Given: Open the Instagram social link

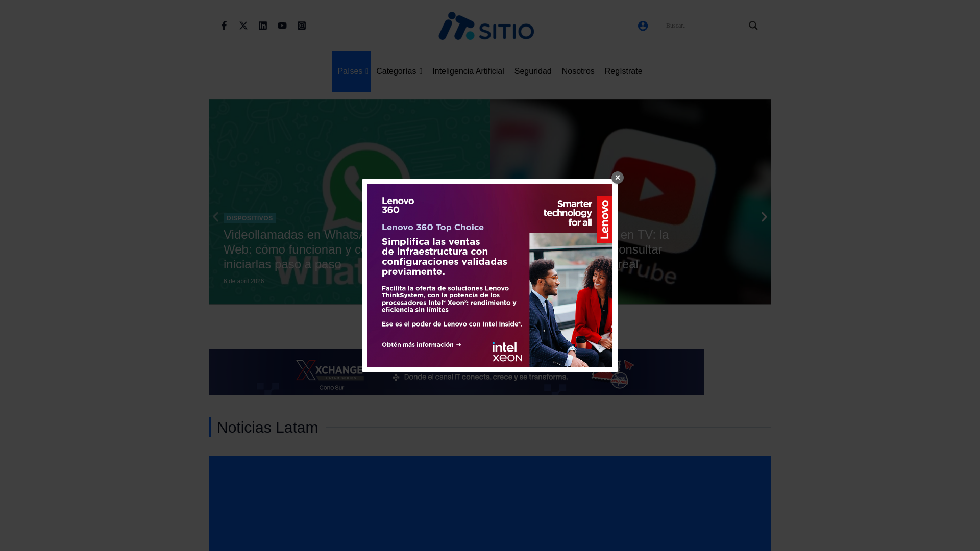Looking at the screenshot, I should [x=302, y=26].
